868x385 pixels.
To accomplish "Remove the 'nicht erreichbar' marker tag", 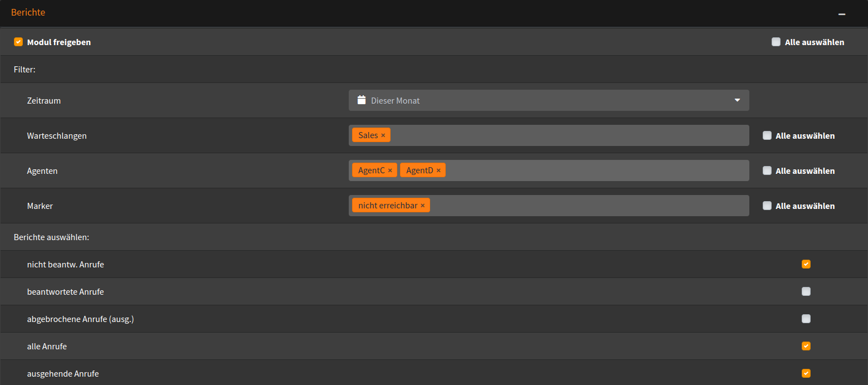I will tap(422, 206).
